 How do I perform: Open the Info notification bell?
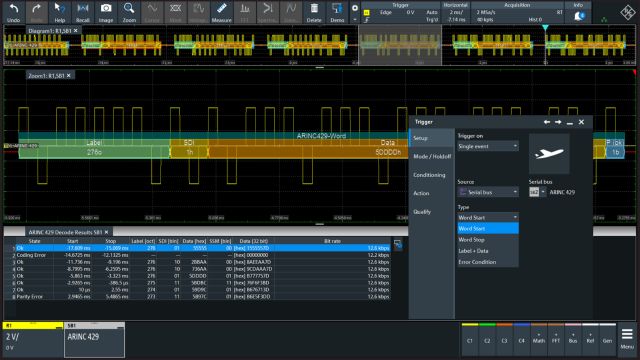click(579, 16)
